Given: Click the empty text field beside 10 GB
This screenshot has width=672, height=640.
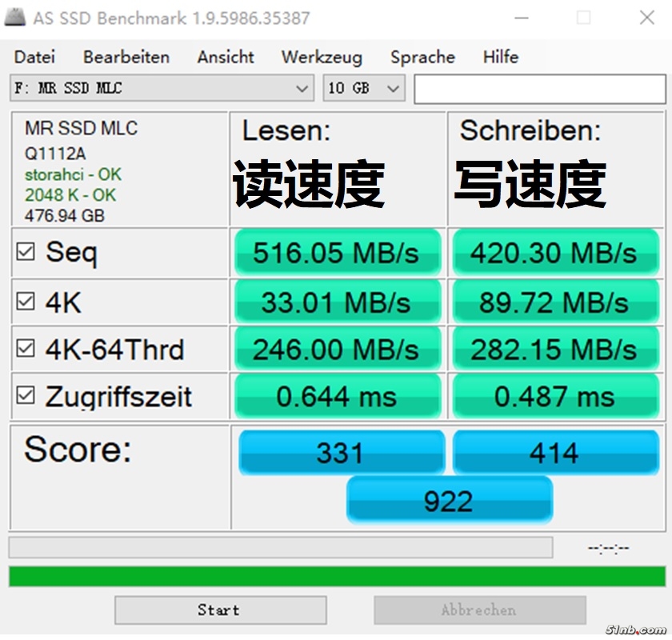Looking at the screenshot, I should 540,89.
